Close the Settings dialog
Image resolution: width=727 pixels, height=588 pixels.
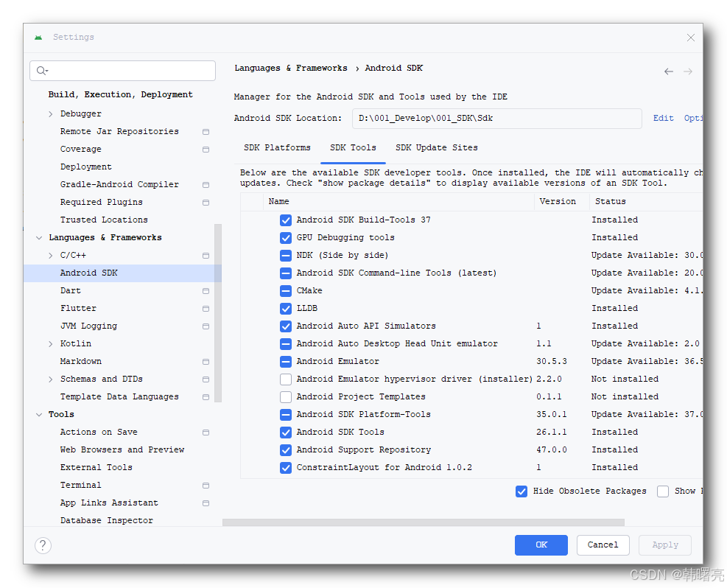tap(690, 38)
